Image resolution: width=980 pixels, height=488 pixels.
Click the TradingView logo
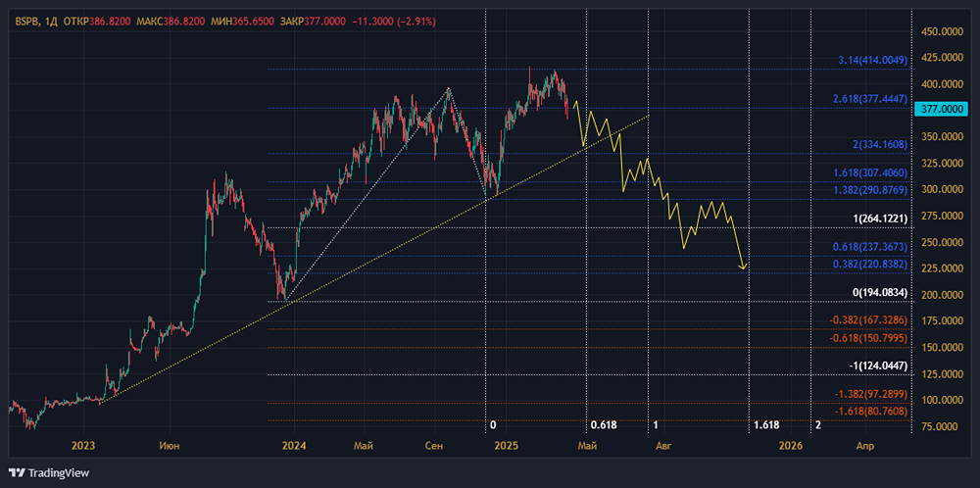[x=48, y=473]
